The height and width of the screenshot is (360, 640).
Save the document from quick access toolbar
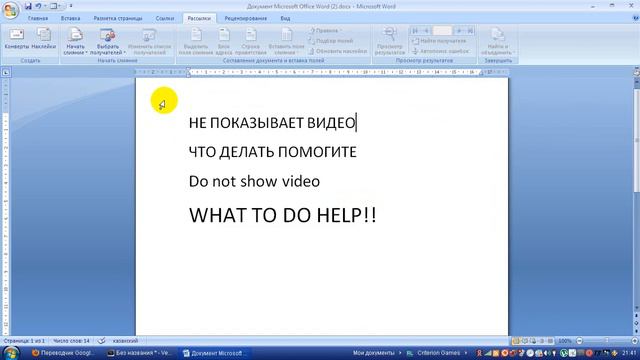(x=28, y=6)
